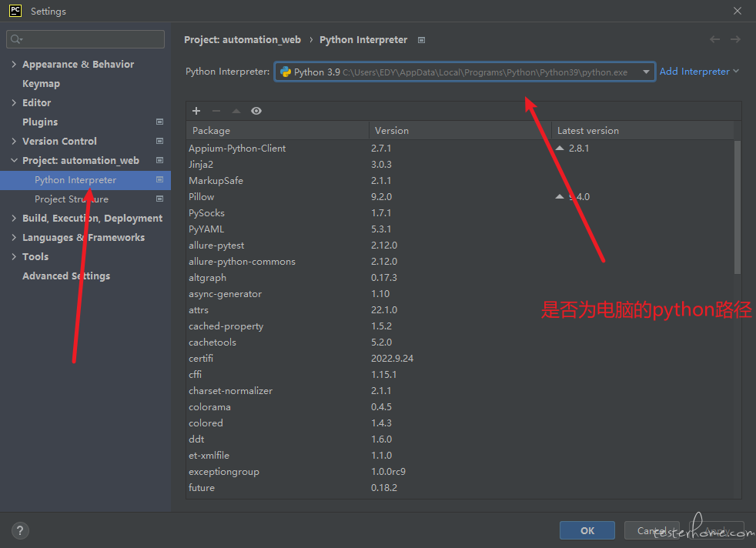
Task: Select the charset-normalizer package row
Action: (x=460, y=391)
